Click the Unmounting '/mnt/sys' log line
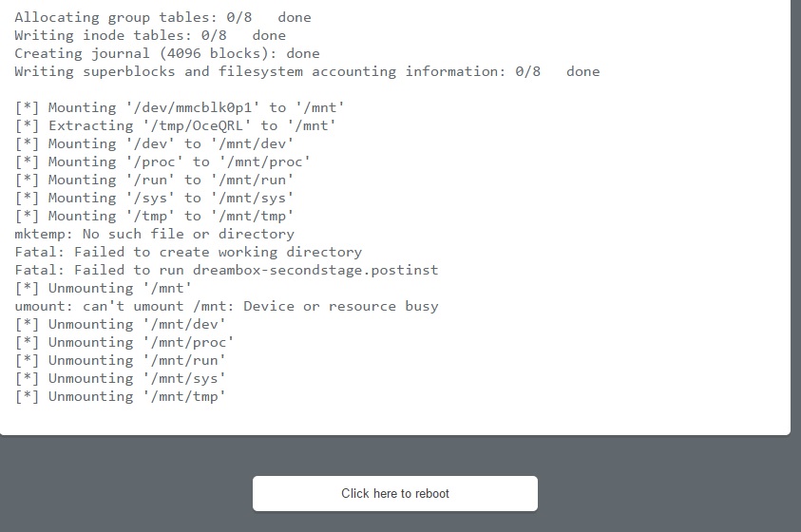 121,378
